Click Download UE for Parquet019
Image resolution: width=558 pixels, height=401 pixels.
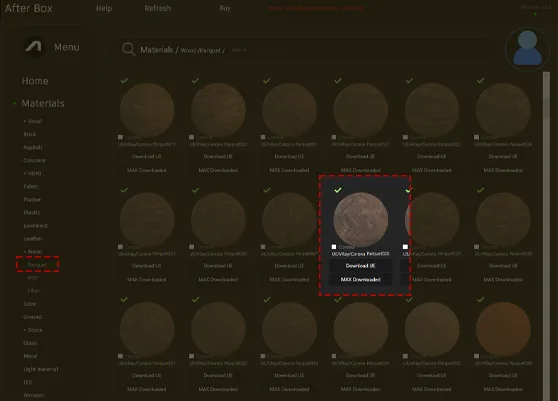click(x=147, y=156)
